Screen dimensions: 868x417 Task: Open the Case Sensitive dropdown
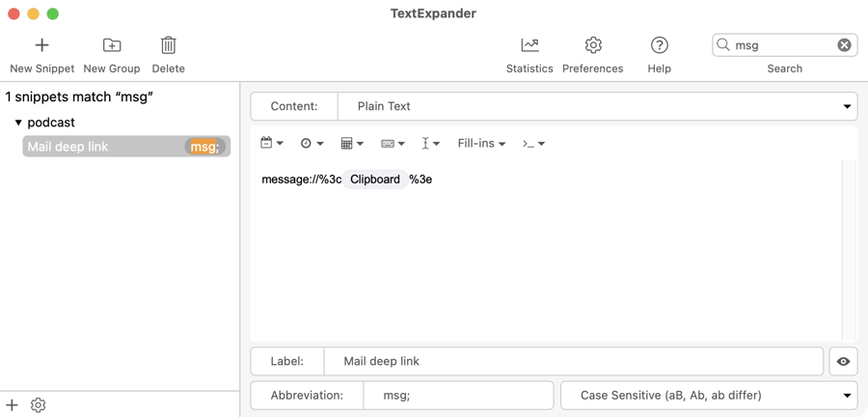(708, 395)
